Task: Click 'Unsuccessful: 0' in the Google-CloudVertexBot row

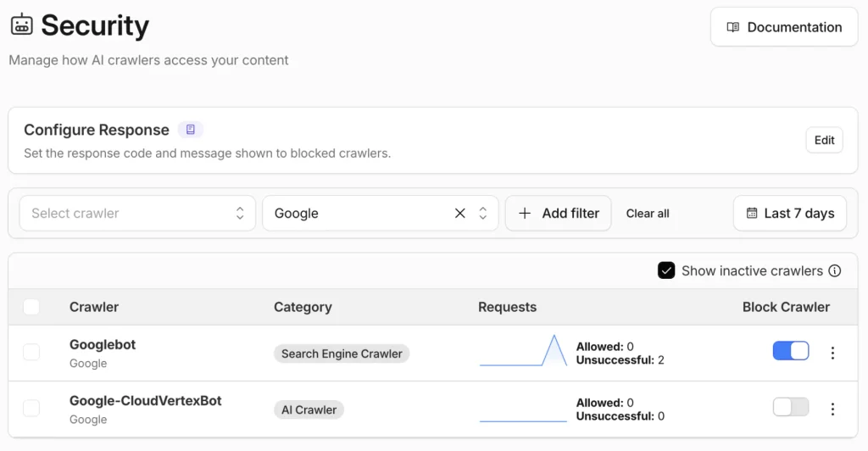Action: [x=620, y=416]
